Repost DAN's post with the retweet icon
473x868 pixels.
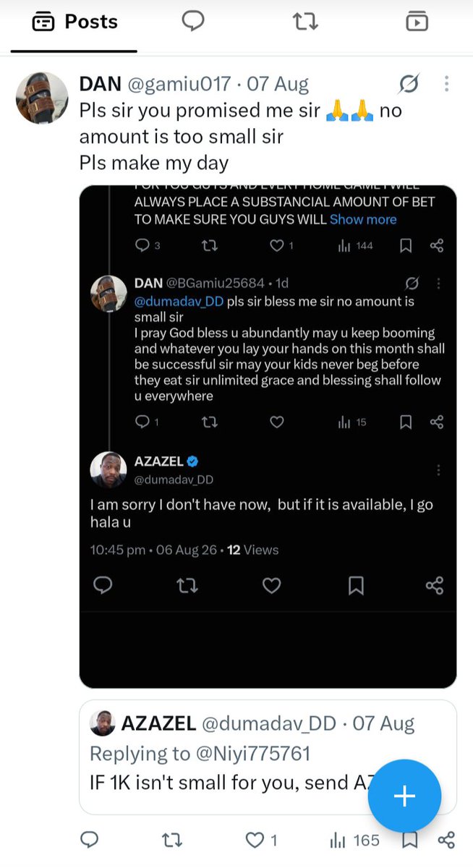coord(172,841)
